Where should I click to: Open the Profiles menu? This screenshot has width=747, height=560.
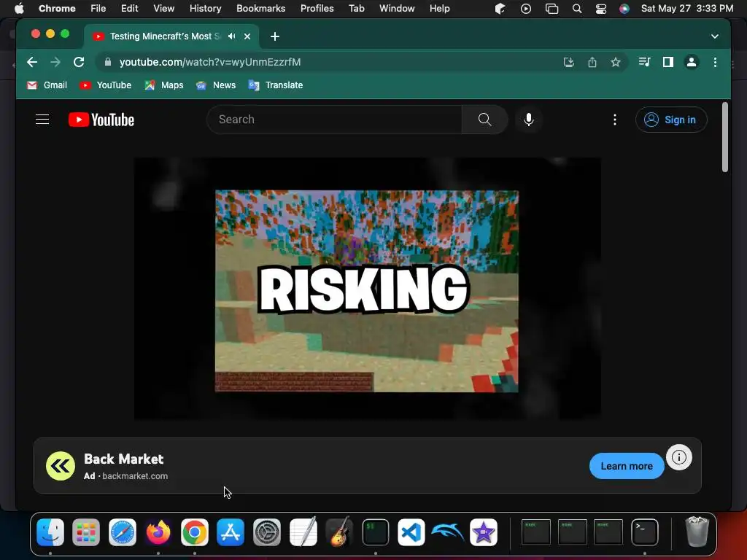(317, 9)
